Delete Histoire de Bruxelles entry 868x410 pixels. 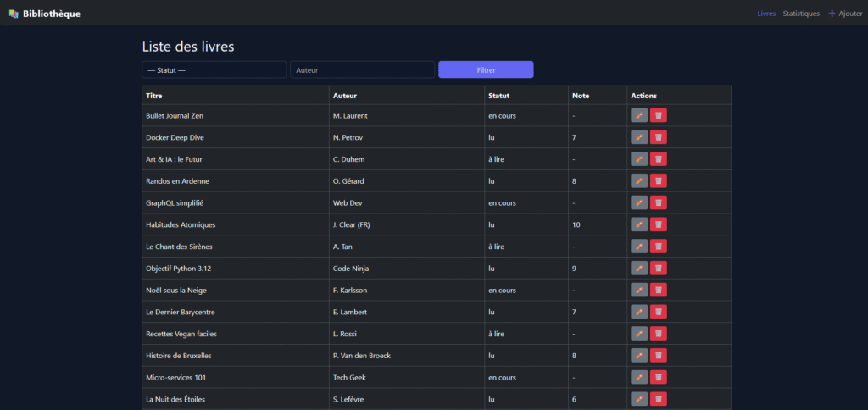658,356
